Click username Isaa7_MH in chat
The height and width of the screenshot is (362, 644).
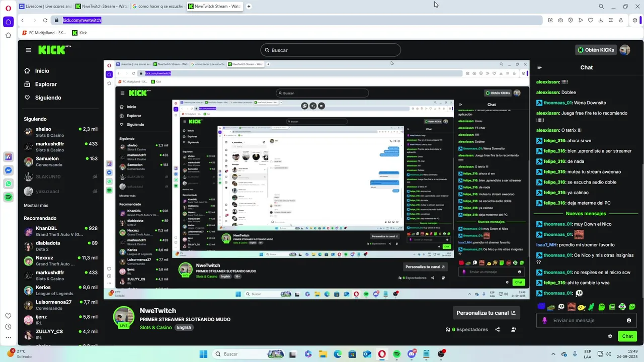tap(546, 245)
